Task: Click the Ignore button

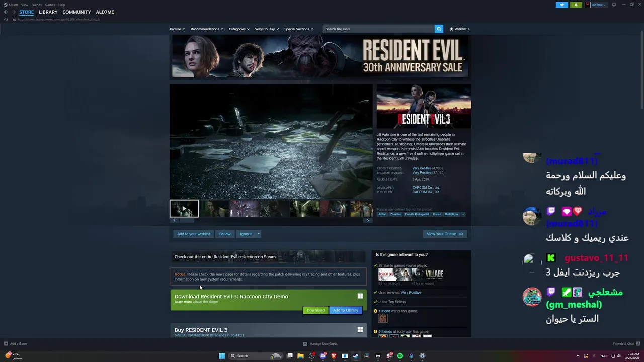Action: coord(246,234)
